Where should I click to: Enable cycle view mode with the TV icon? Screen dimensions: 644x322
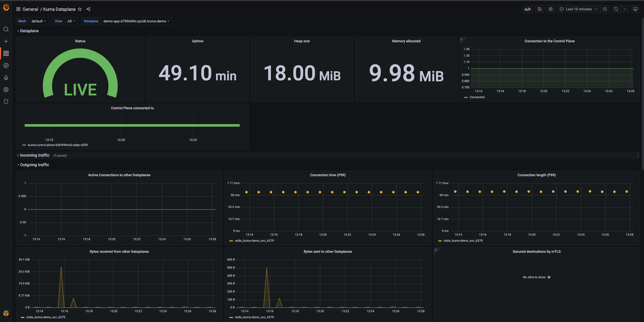[x=635, y=9]
